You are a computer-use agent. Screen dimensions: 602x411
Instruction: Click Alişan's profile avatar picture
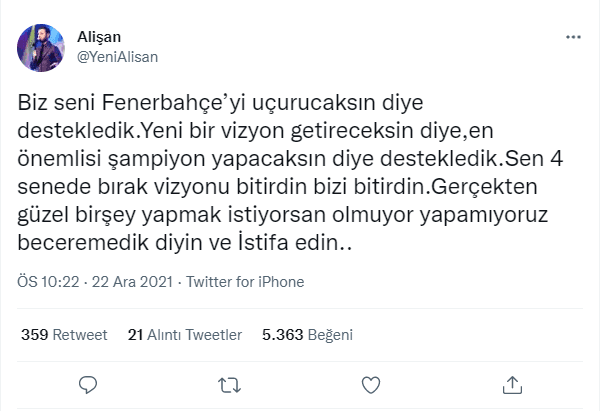(x=43, y=46)
